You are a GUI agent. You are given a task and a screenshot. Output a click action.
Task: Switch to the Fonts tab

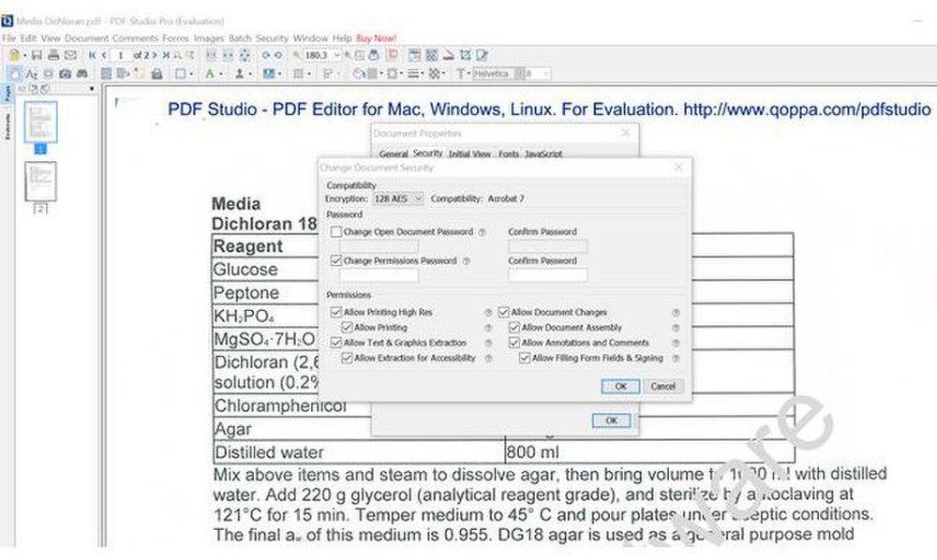[x=509, y=154]
